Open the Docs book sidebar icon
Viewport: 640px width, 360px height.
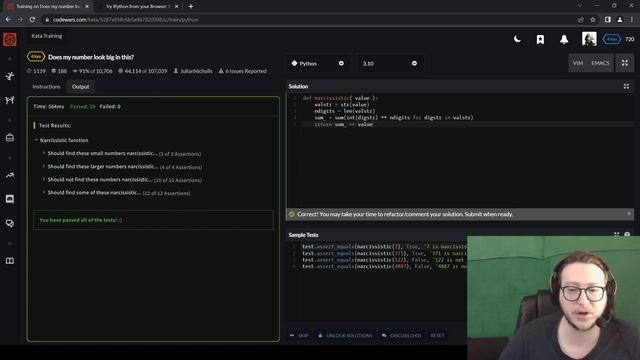click(10, 261)
